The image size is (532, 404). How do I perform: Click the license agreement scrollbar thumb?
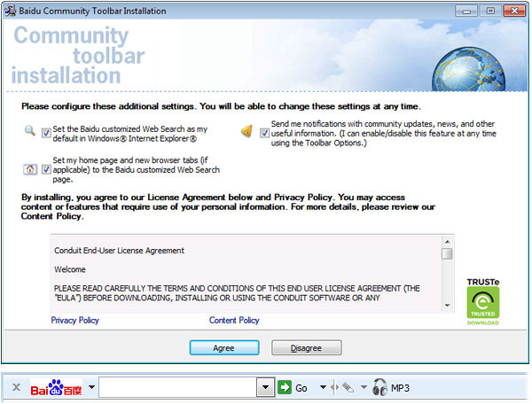447,253
